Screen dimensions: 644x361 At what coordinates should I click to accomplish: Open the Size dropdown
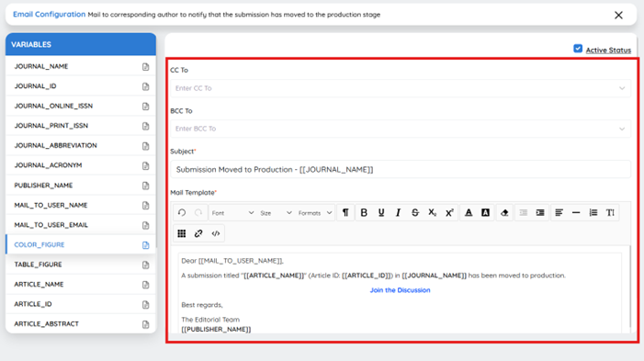tap(276, 213)
